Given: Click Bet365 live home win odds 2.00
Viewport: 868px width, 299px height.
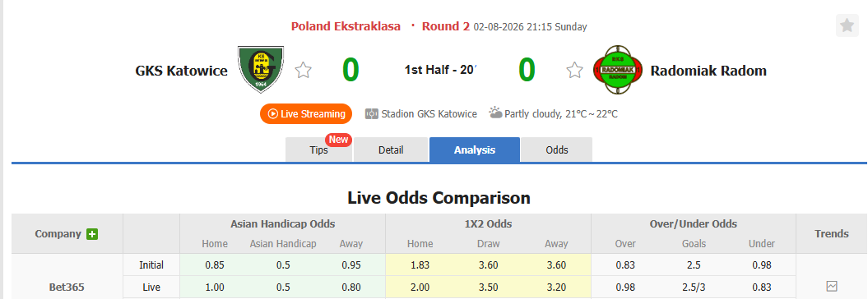Looking at the screenshot, I should point(420,287).
